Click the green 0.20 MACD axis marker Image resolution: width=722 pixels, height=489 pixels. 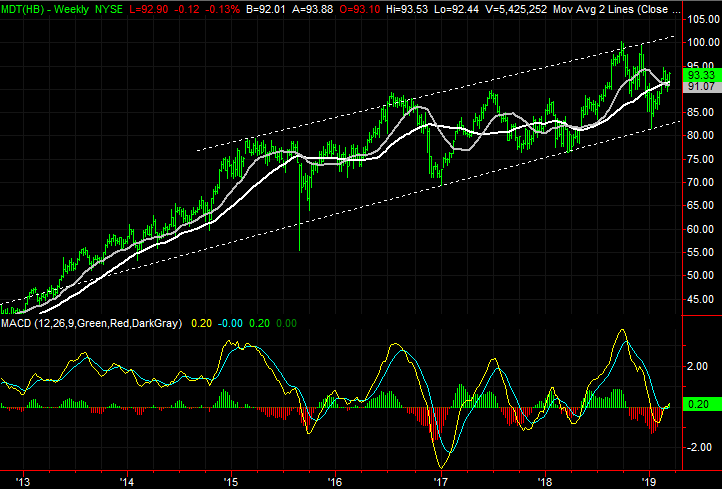point(699,403)
